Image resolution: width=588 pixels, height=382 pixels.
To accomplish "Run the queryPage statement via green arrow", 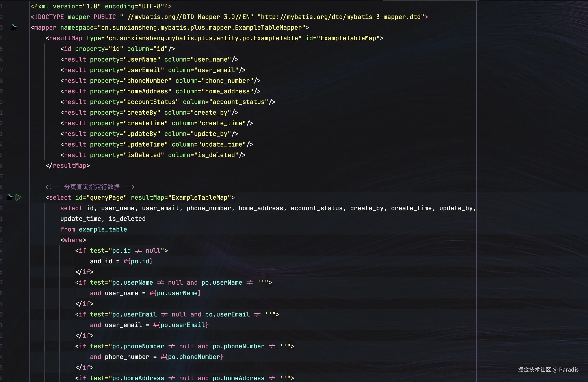I will [x=19, y=197].
